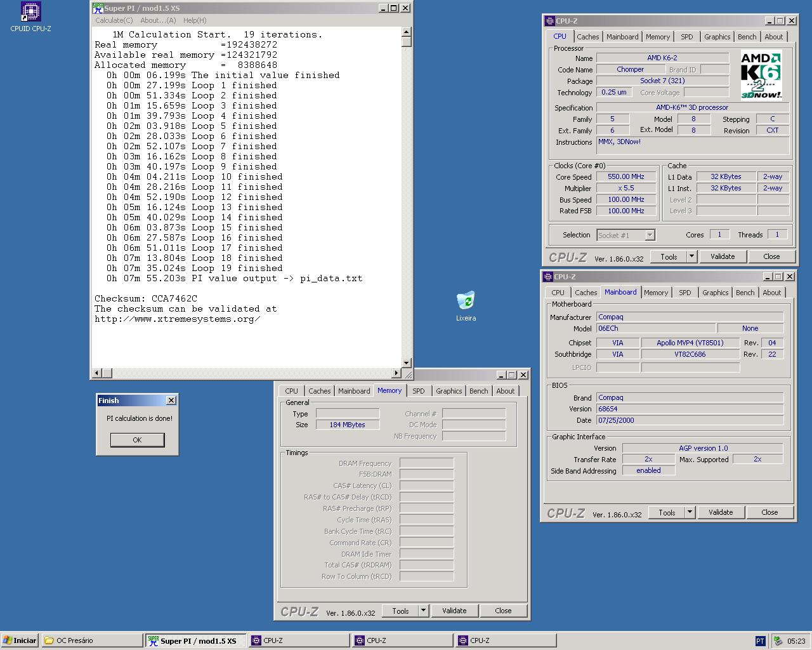
Task: Click the third CPU-Z taskbar button
Action: click(506, 640)
